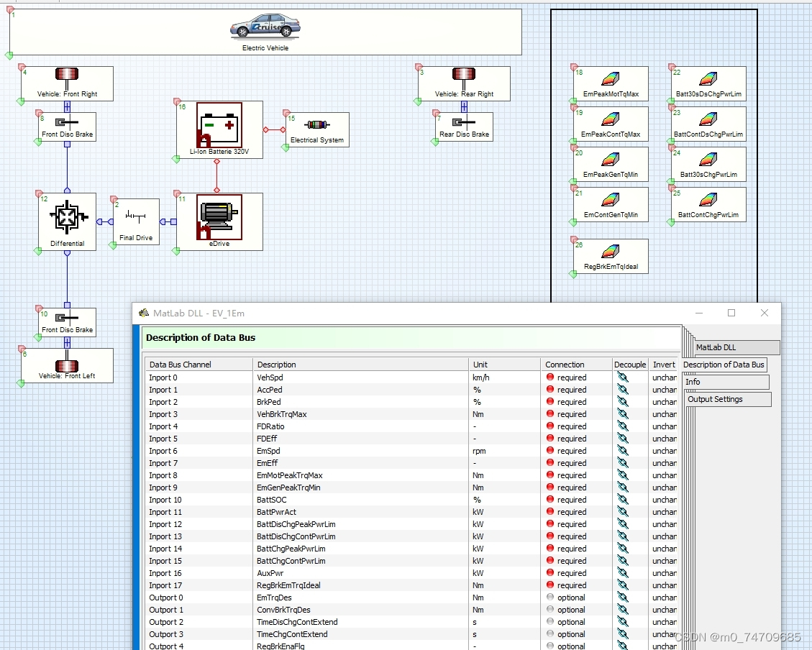
Task: Select the Inport 12 channel cell
Action: coord(199,524)
